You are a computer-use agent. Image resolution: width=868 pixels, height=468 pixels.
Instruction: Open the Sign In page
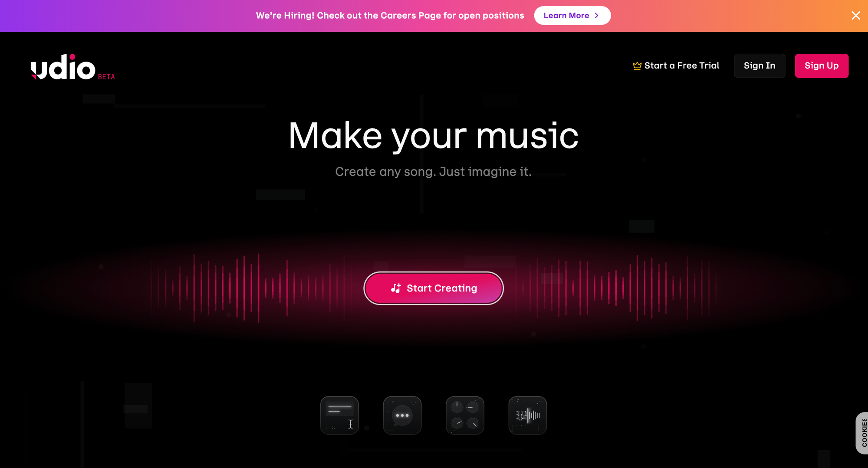(759, 66)
